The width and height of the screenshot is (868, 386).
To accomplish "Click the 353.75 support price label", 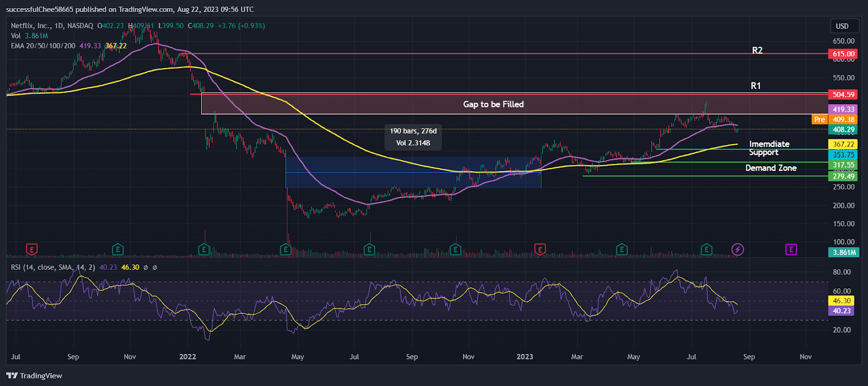I will pos(844,155).
